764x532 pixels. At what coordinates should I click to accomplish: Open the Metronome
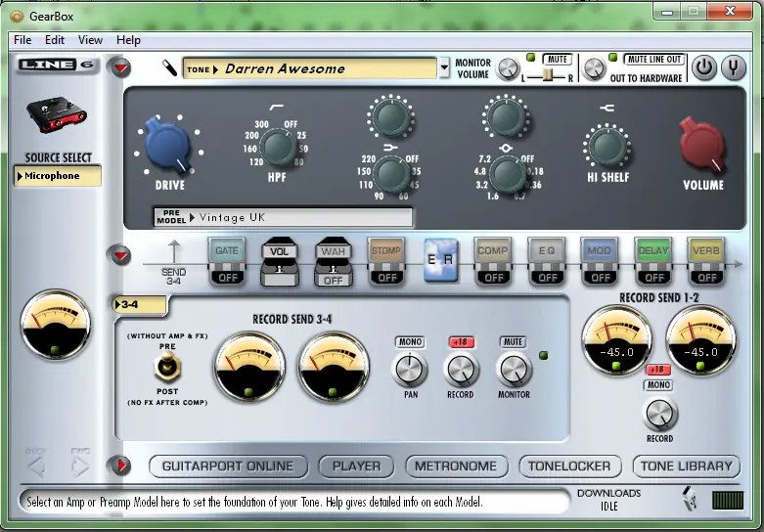[x=456, y=466]
